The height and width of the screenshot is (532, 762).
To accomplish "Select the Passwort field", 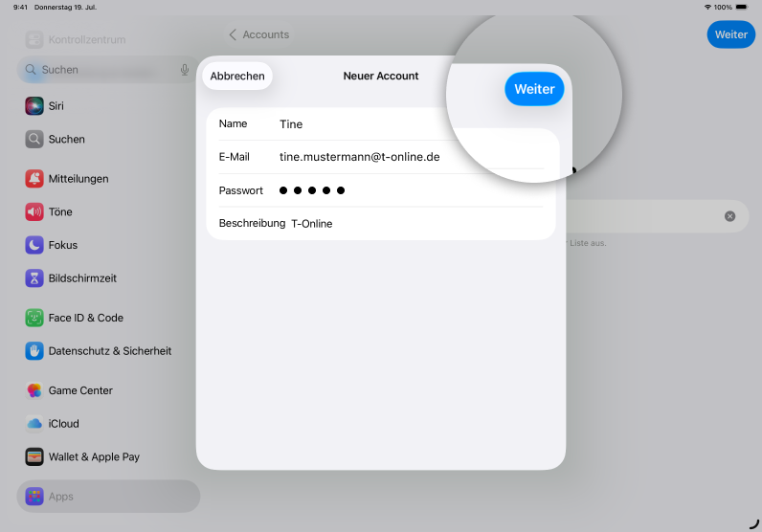I will pyautogui.click(x=383, y=190).
